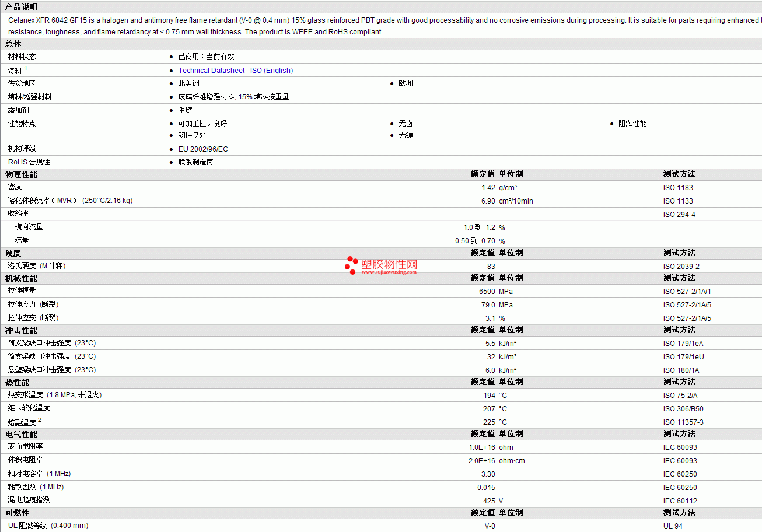Select the Rockwell hardness value 83
This screenshot has width=762, height=532.
(x=491, y=267)
